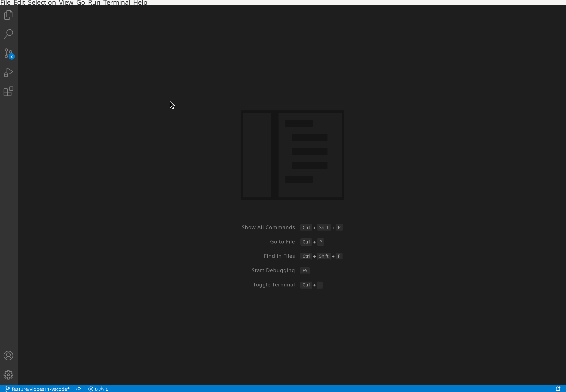Open the Search view icon
566x392 pixels.
coord(8,34)
